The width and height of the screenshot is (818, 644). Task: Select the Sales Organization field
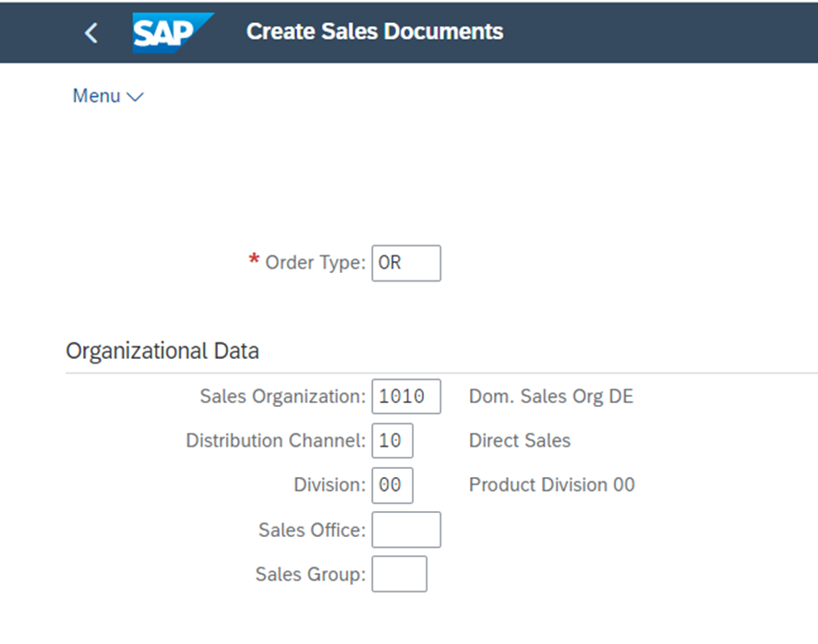click(406, 397)
